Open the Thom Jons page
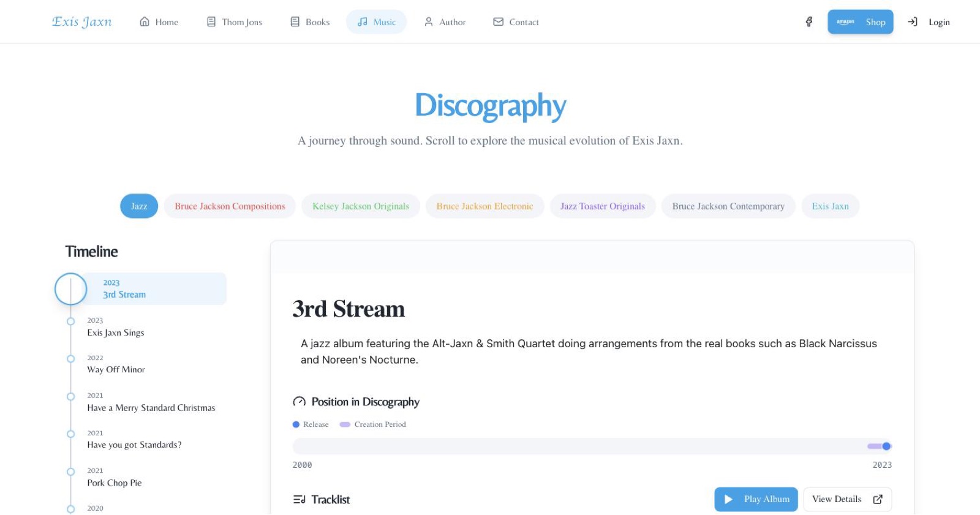The image size is (980, 515). coord(235,22)
